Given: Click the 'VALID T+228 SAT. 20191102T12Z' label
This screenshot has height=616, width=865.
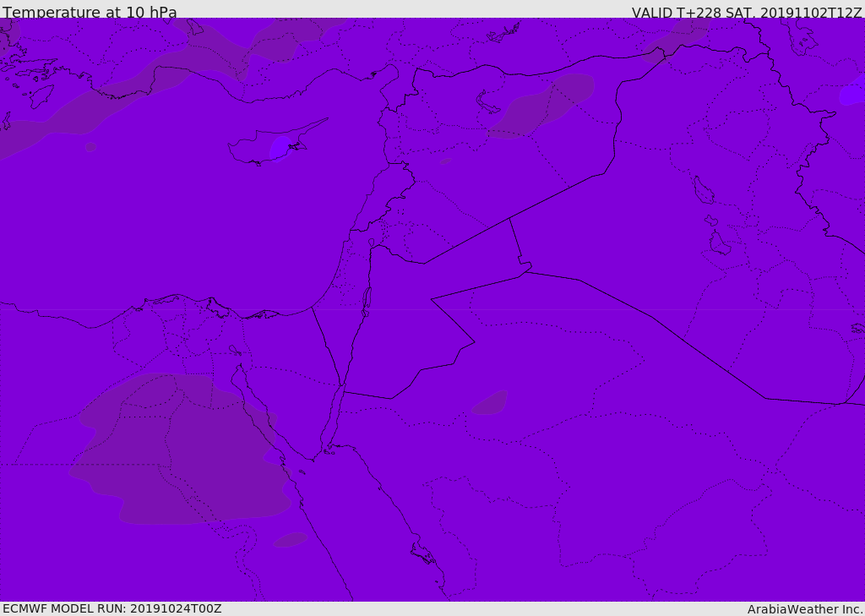Looking at the screenshot, I should click(x=747, y=12).
